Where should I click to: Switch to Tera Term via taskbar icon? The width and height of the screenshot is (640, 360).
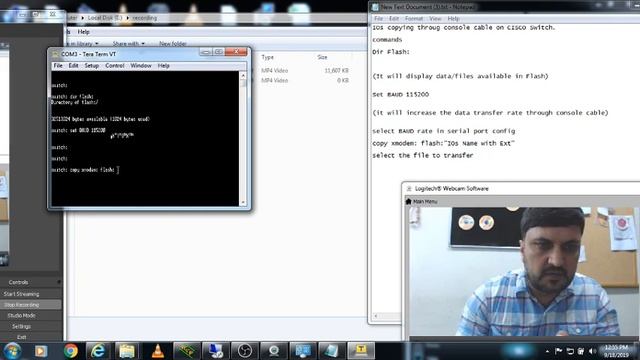click(361, 351)
